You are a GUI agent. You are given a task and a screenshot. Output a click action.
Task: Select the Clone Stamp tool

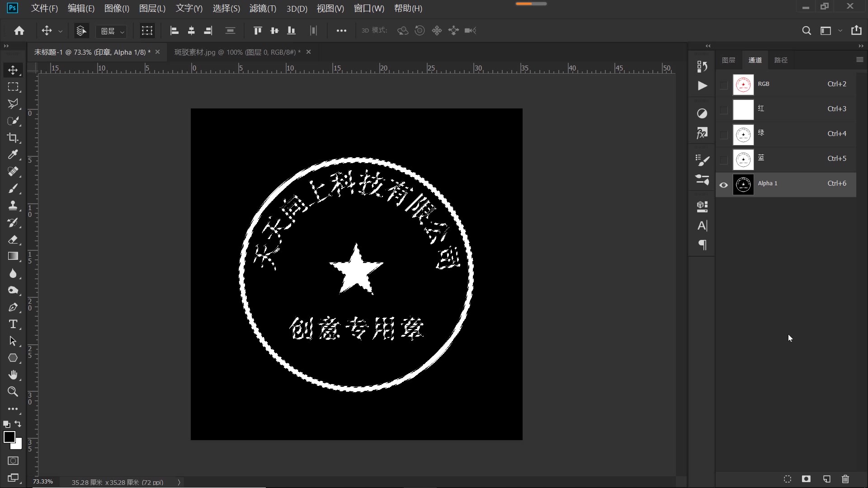(x=13, y=206)
